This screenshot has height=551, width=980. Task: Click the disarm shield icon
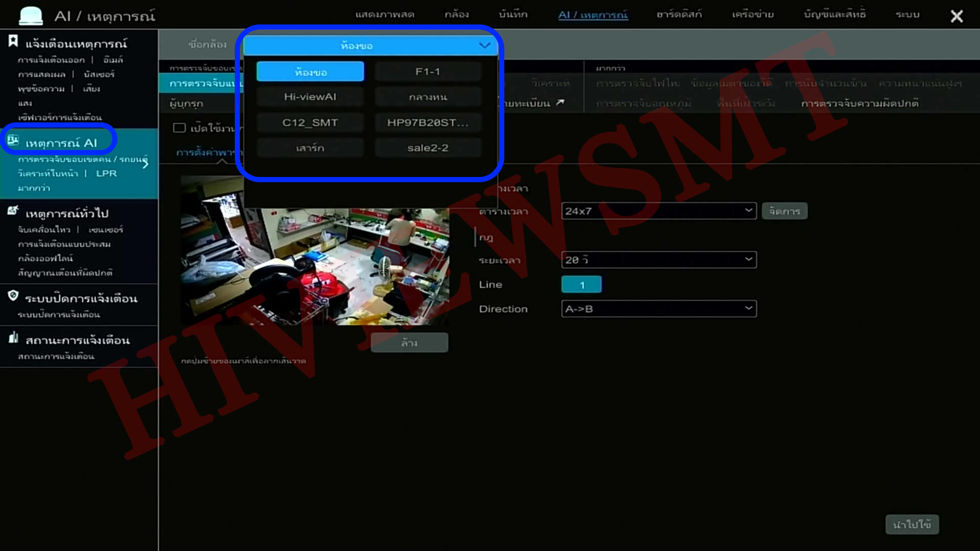13,295
